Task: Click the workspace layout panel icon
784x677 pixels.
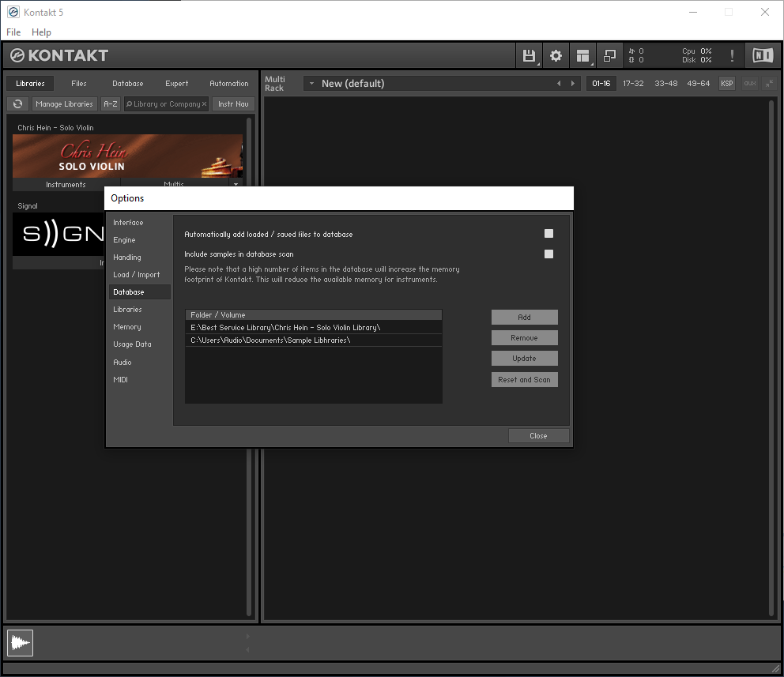Action: [x=583, y=55]
